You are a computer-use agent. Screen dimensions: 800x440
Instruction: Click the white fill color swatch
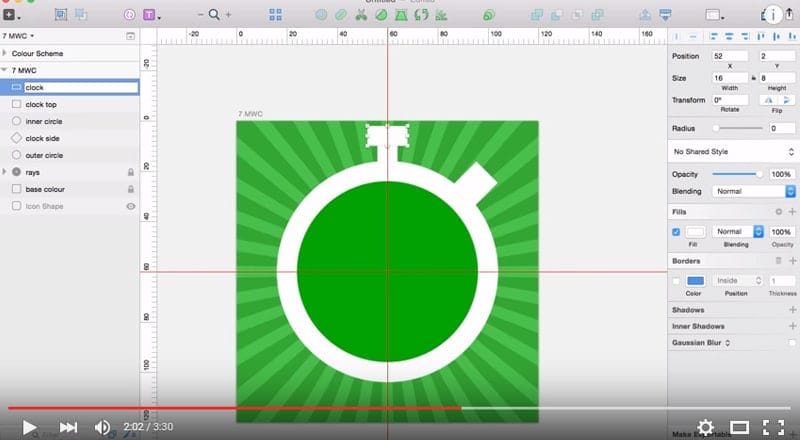click(x=695, y=231)
